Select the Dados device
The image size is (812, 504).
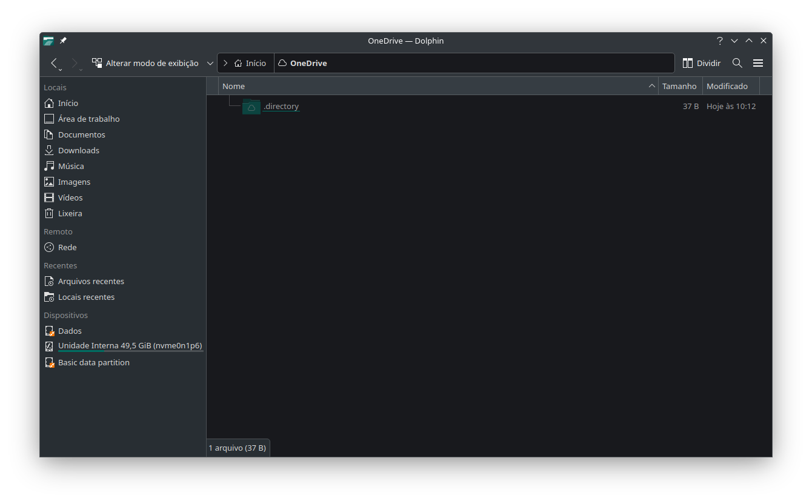[x=123, y=331]
